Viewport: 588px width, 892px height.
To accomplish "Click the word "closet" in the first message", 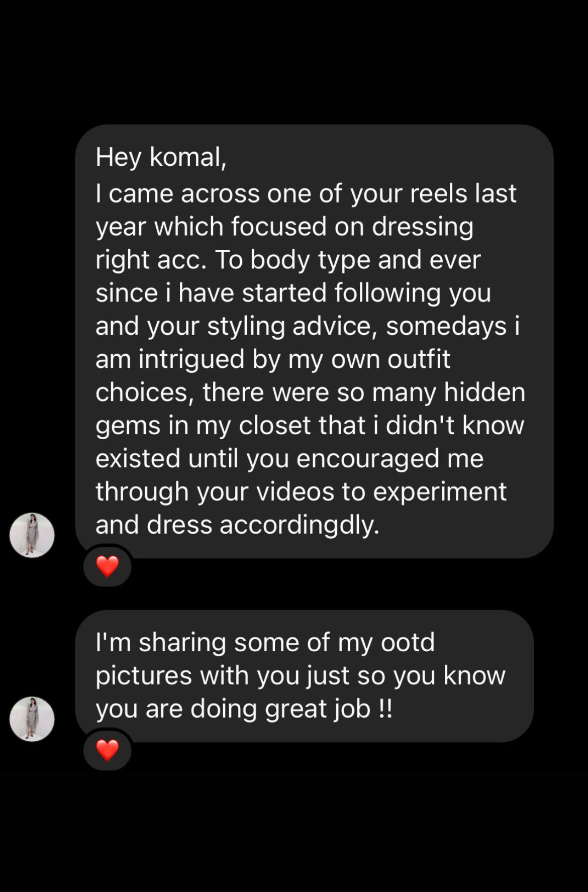I will [275, 426].
